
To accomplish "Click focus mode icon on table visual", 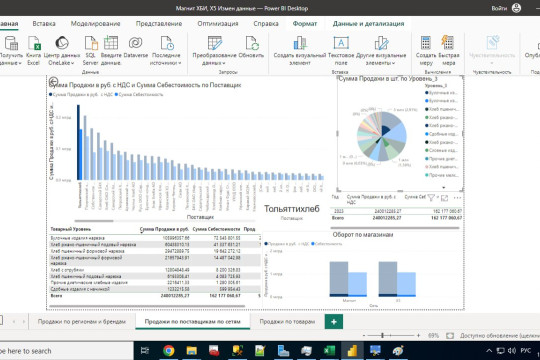I will [x=444, y=198].
